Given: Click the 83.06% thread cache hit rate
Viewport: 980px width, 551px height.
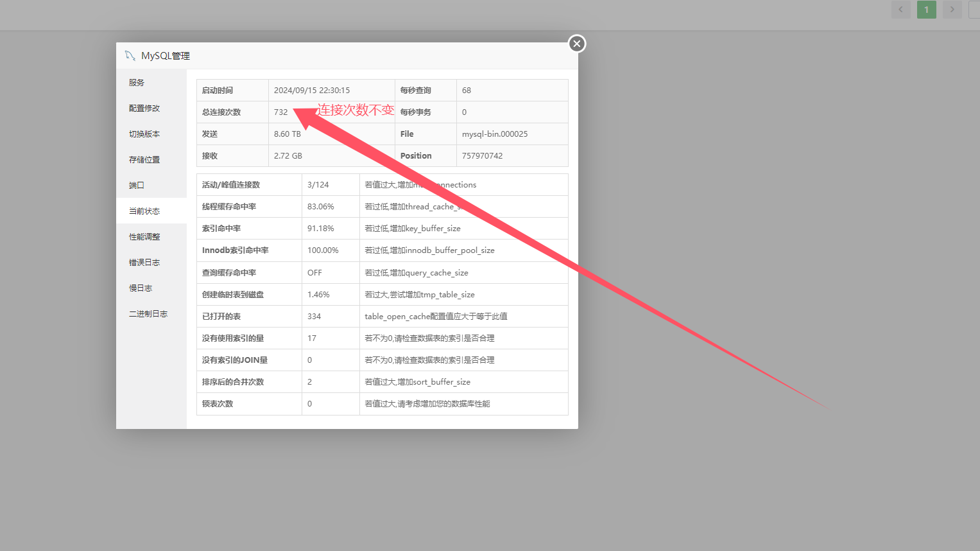Looking at the screenshot, I should point(321,207).
